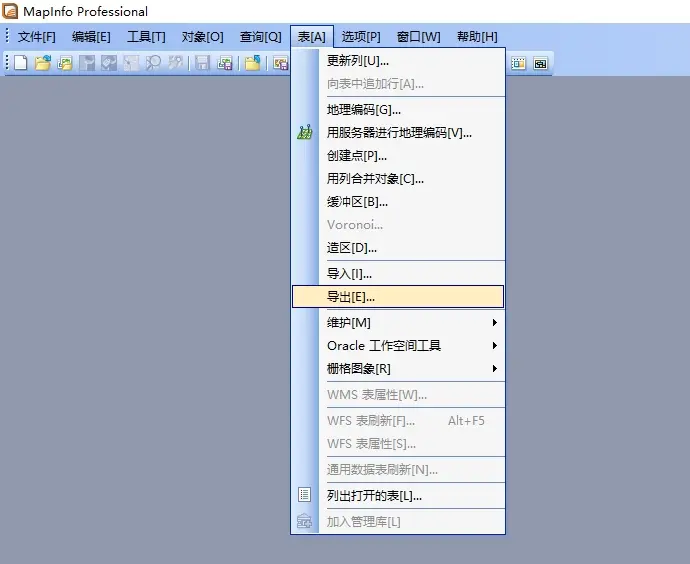
Task: Click the grayed WMS 表属性[W]... entry
Action: pos(398,395)
